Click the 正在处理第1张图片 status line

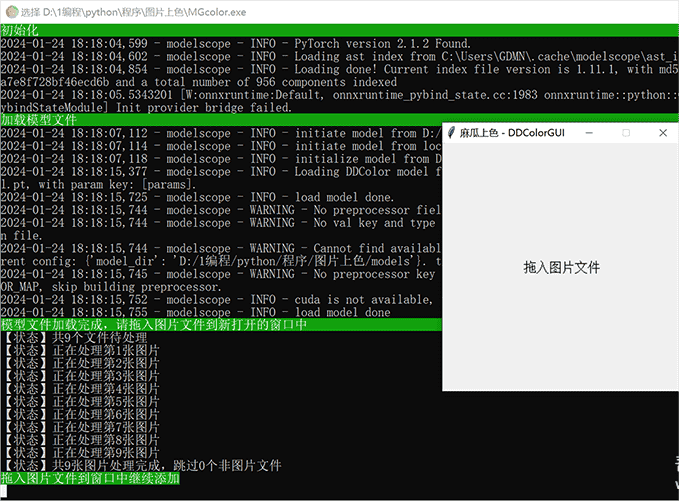[x=82, y=350]
